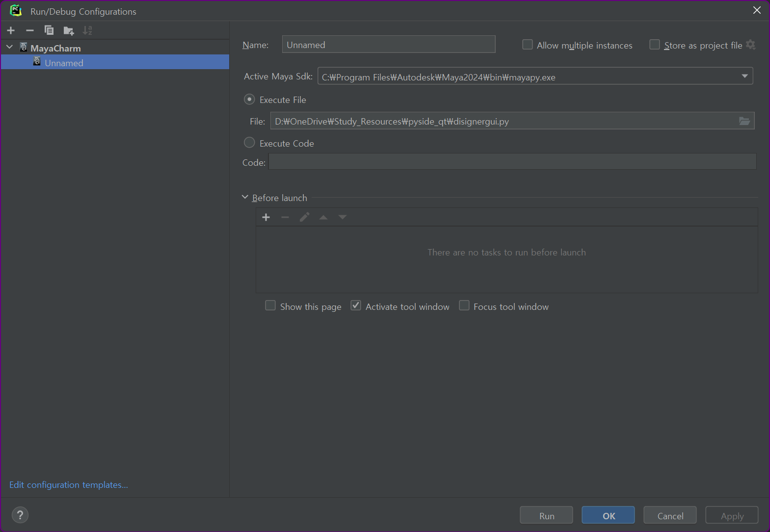Collapse the MayaCharm tree node

coord(9,47)
